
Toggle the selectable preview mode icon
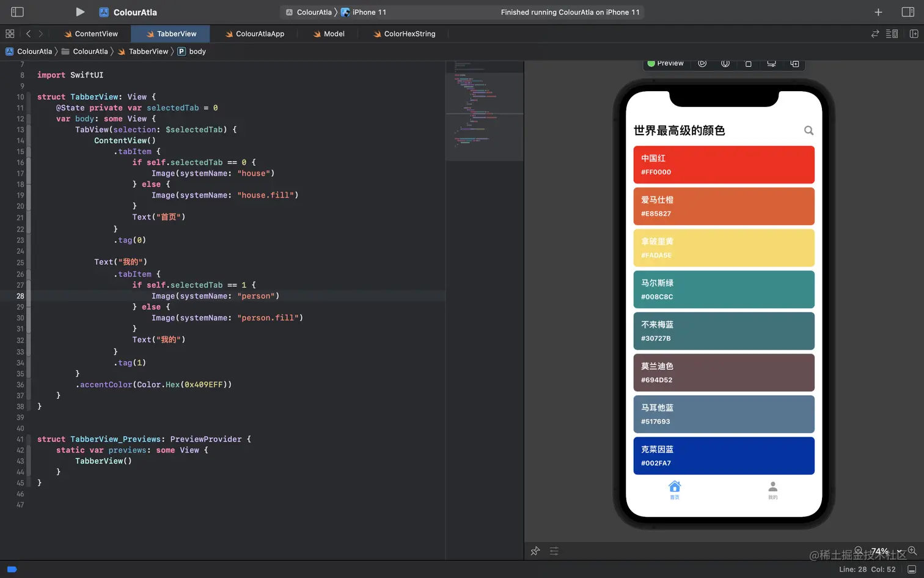pos(725,63)
